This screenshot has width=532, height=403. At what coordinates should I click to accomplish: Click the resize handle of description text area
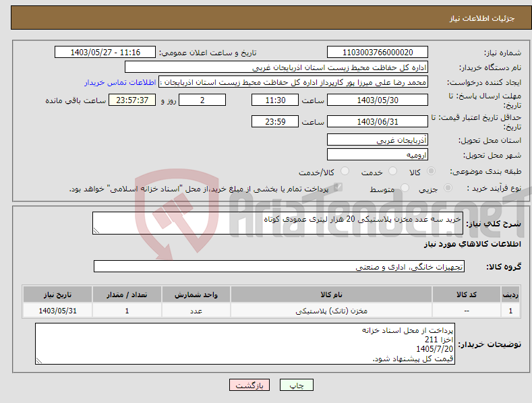[96, 230]
